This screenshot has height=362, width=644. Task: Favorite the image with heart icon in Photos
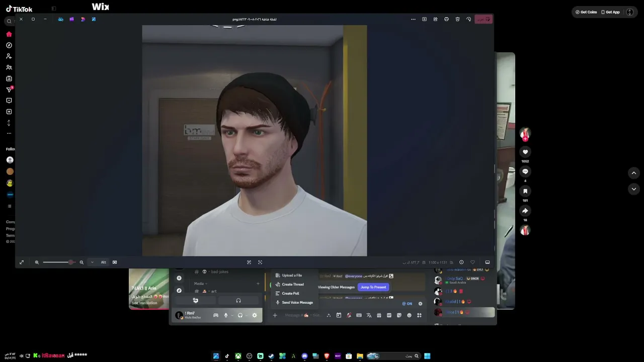472,262
